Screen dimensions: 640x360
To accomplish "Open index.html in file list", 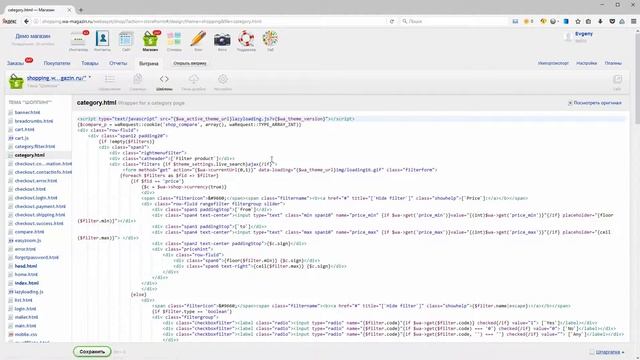I will click(x=27, y=283).
